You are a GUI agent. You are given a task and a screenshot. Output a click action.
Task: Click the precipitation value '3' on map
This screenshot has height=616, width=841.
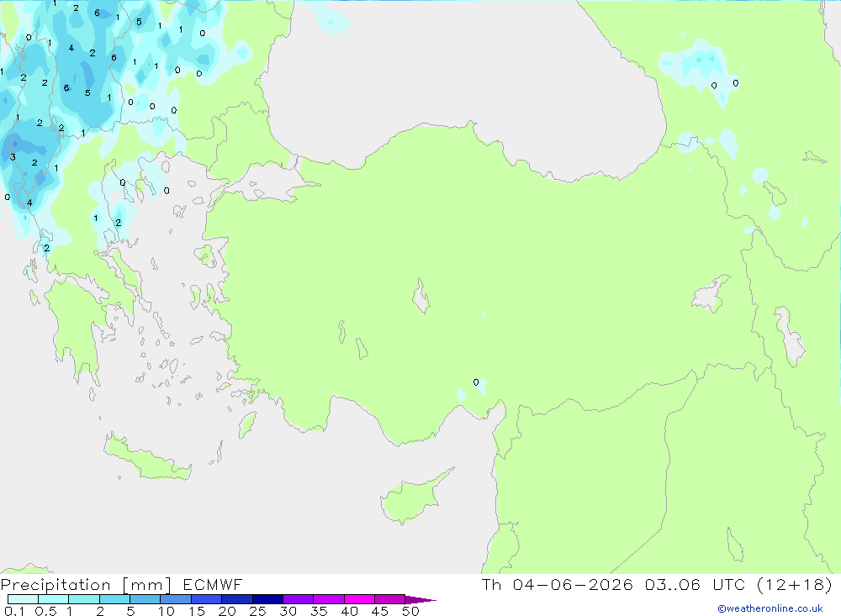[x=13, y=157]
